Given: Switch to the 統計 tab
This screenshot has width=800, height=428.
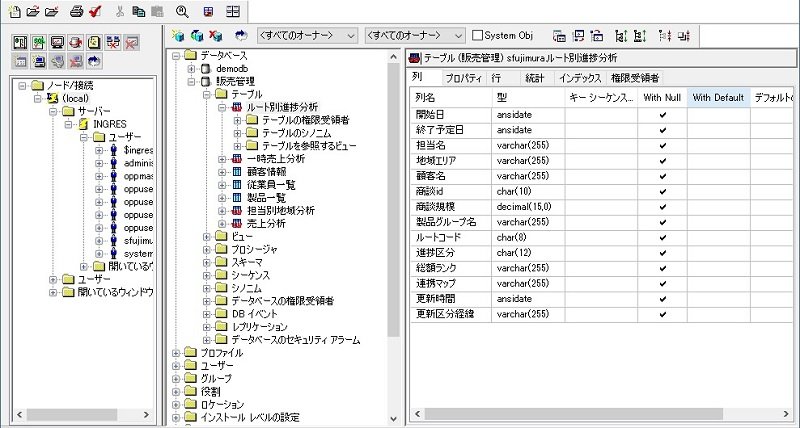Looking at the screenshot, I should tap(535, 78).
